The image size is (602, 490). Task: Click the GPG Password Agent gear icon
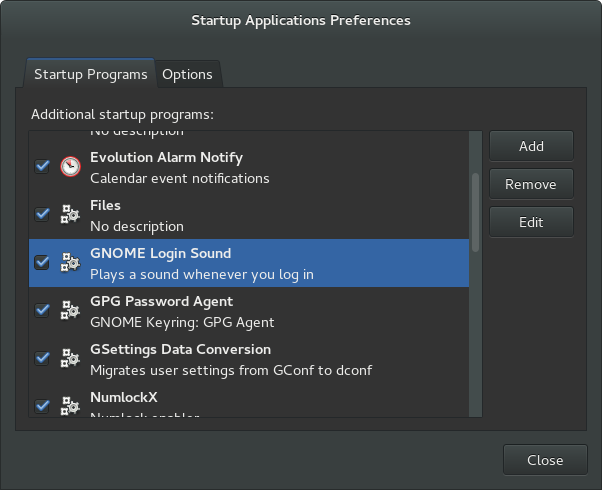pos(70,310)
